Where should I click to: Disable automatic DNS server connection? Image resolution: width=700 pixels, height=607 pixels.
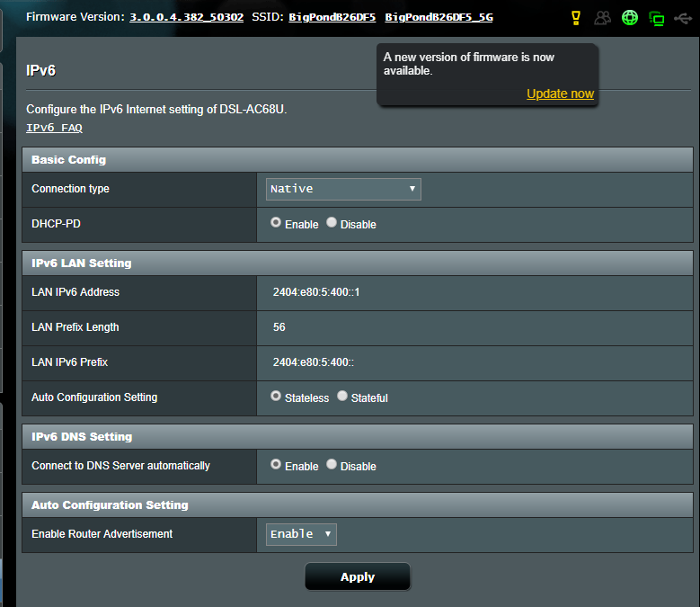click(x=332, y=465)
